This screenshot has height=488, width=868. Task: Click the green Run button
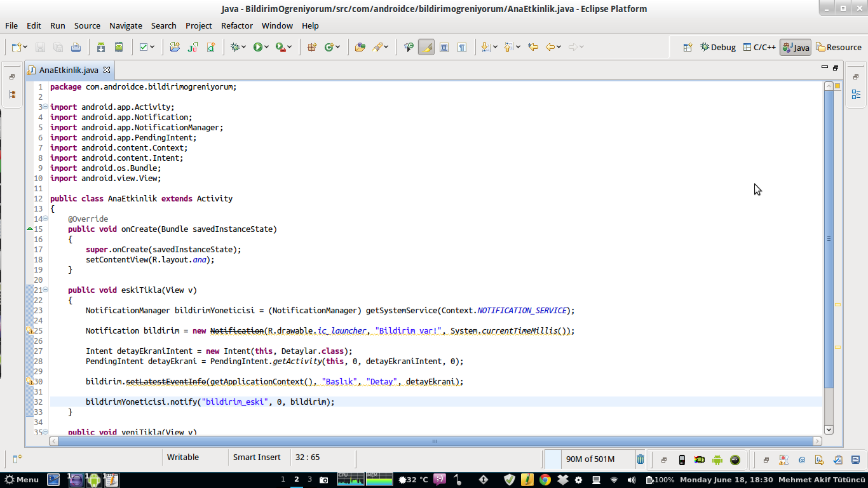click(258, 47)
